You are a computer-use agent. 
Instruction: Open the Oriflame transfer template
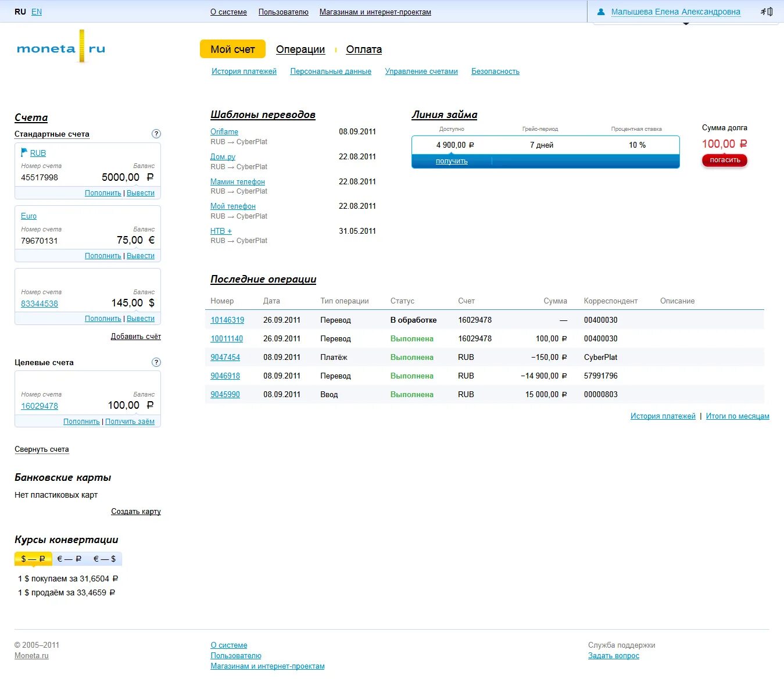click(224, 132)
